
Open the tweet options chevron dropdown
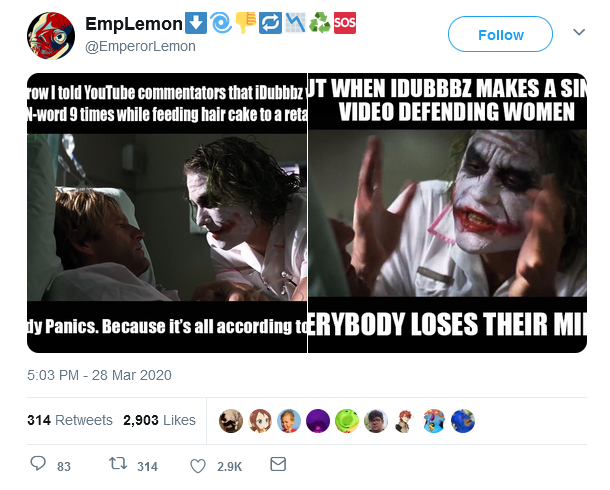click(579, 32)
